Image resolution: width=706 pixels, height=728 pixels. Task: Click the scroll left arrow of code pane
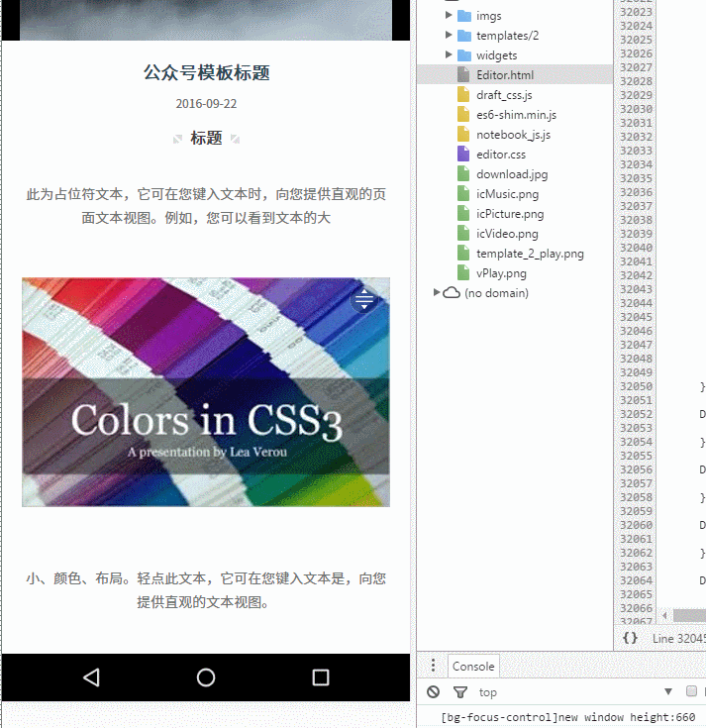(664, 616)
